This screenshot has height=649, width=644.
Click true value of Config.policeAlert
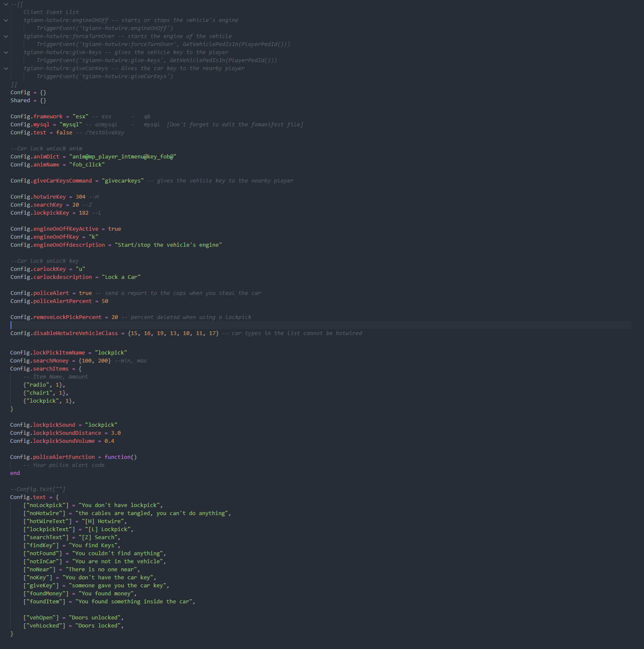(x=85, y=293)
